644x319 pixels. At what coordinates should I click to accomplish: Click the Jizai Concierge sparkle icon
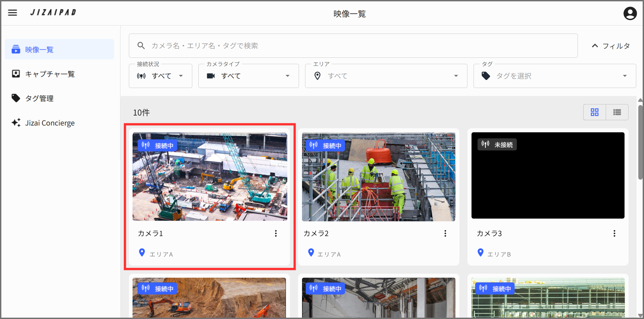pos(16,123)
